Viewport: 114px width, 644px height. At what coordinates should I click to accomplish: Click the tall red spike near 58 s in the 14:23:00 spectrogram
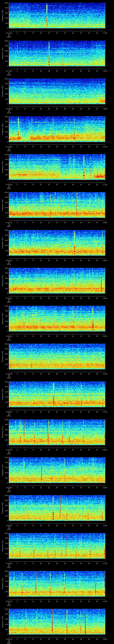[101, 280]
